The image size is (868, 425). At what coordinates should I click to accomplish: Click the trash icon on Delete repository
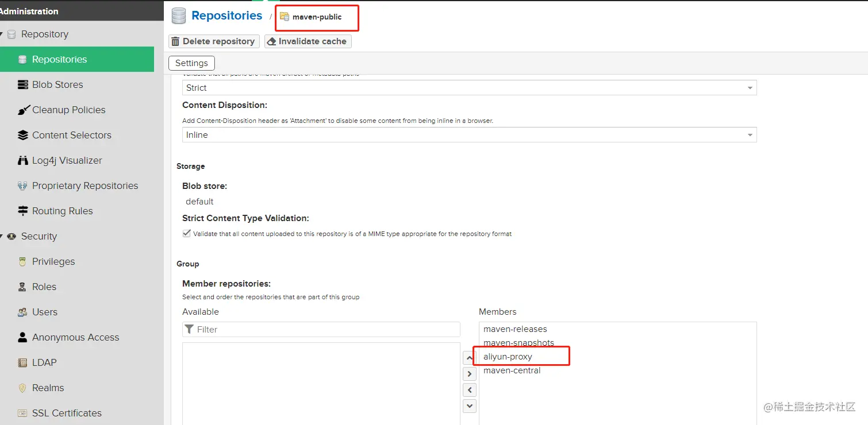[x=175, y=41]
